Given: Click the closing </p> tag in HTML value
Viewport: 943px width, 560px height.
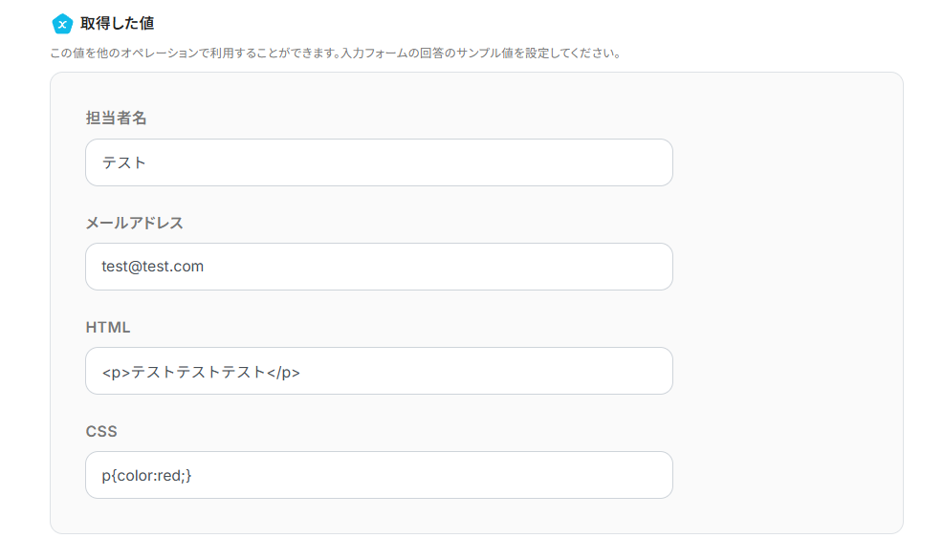Looking at the screenshot, I should tap(283, 371).
